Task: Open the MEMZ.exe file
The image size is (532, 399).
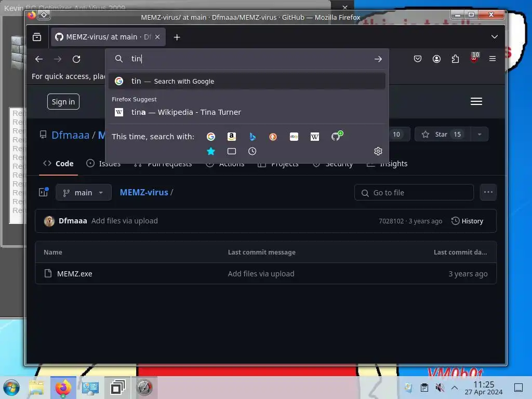Action: point(75,274)
